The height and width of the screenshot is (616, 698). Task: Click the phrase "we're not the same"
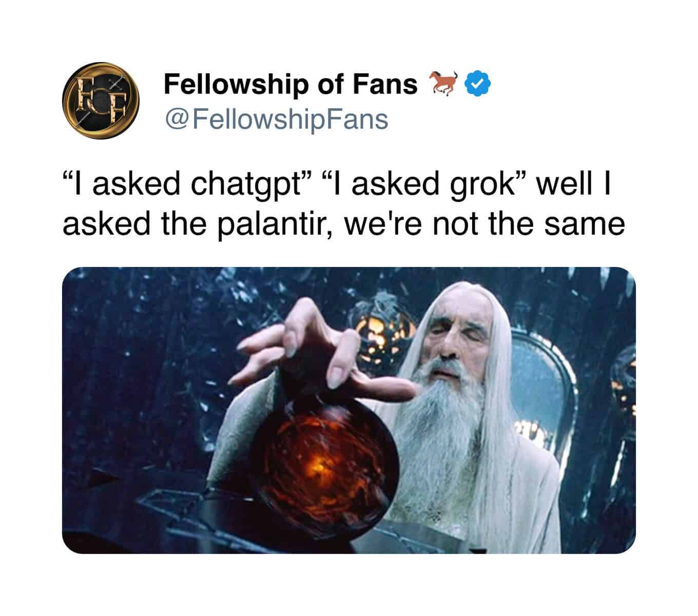point(483,224)
